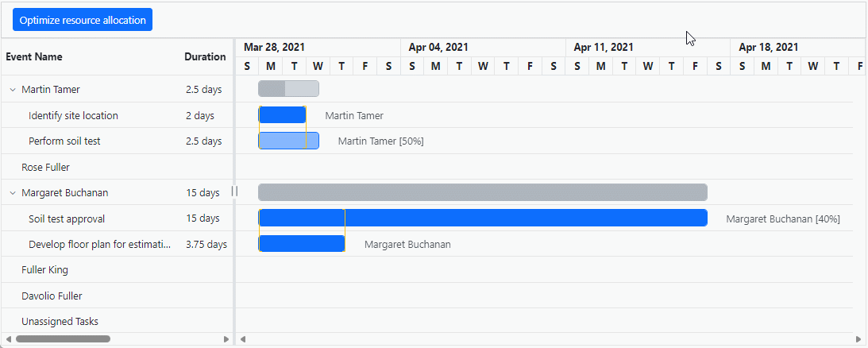
Task: Select the Fuller King resource row
Action: click(44, 270)
